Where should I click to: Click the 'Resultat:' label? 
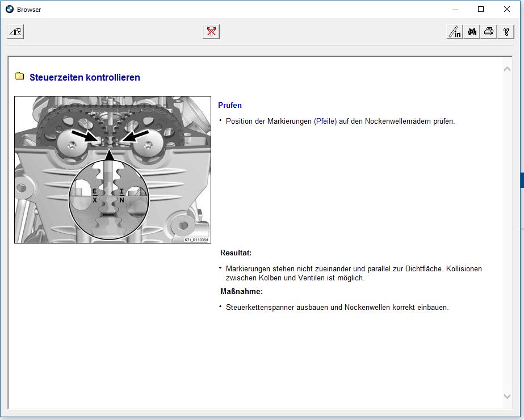236,253
